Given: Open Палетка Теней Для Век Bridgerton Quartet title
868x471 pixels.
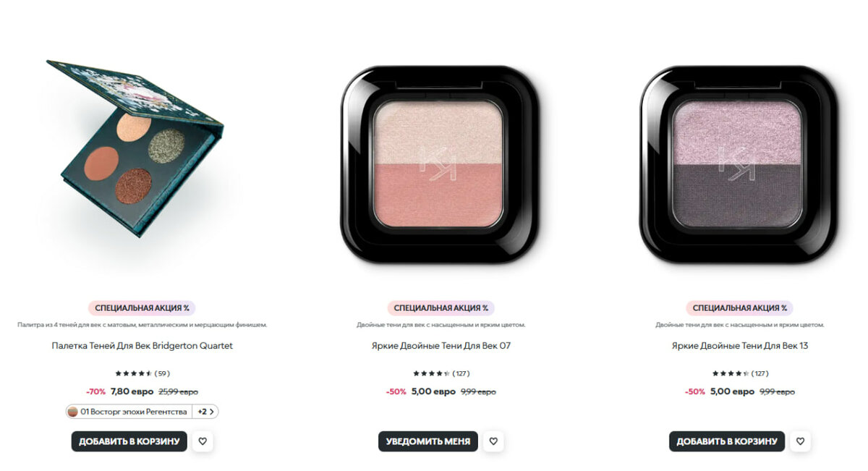Looking at the screenshot, I should [142, 346].
